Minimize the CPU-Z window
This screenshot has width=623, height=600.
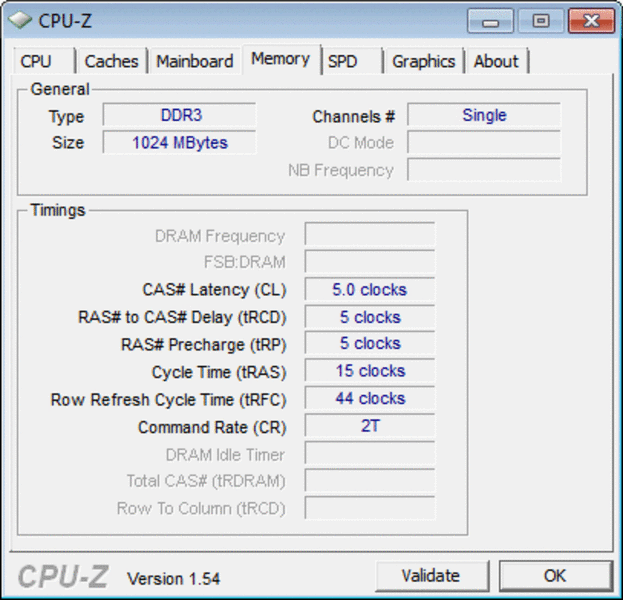click(490, 21)
